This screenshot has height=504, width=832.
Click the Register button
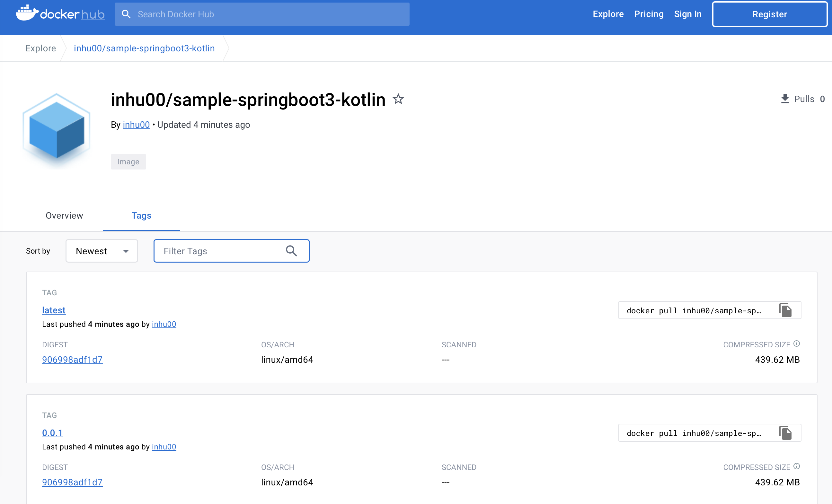pos(769,14)
